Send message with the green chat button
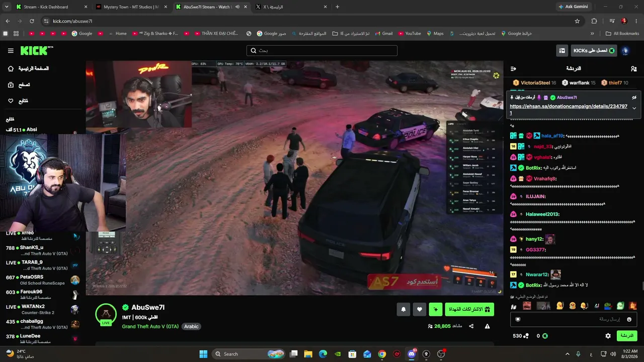 point(626,336)
